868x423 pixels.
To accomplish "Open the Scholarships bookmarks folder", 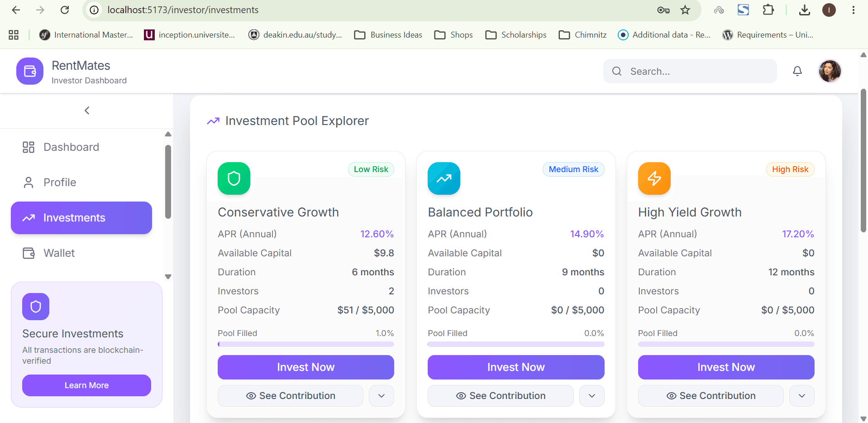I will (516, 35).
